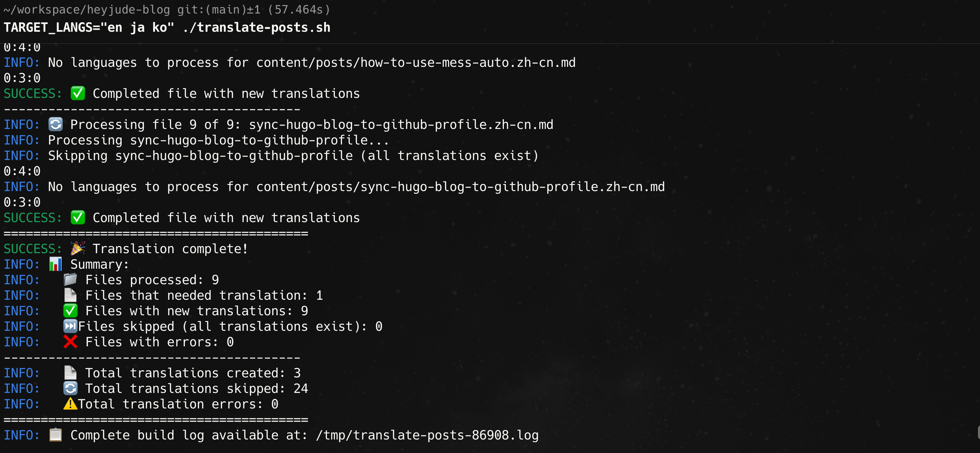
Task: Click the party popper emoji beside Translation complete
Action: coord(78,248)
